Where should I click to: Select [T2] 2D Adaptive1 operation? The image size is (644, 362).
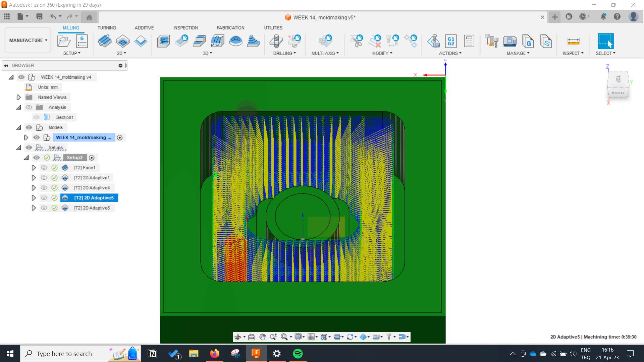click(x=92, y=177)
